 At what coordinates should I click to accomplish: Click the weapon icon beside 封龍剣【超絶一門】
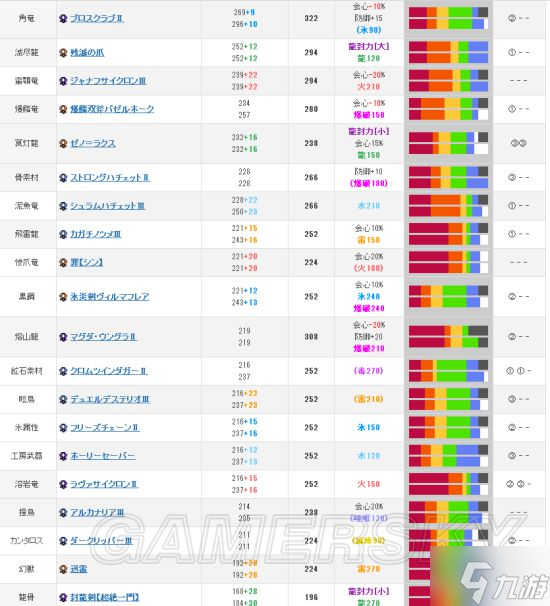pos(63,597)
